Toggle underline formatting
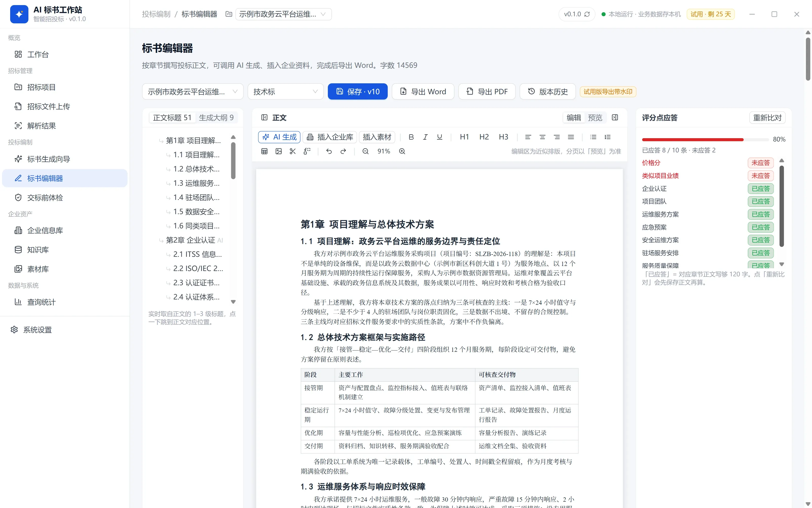This screenshot has height=508, width=812. [x=439, y=137]
